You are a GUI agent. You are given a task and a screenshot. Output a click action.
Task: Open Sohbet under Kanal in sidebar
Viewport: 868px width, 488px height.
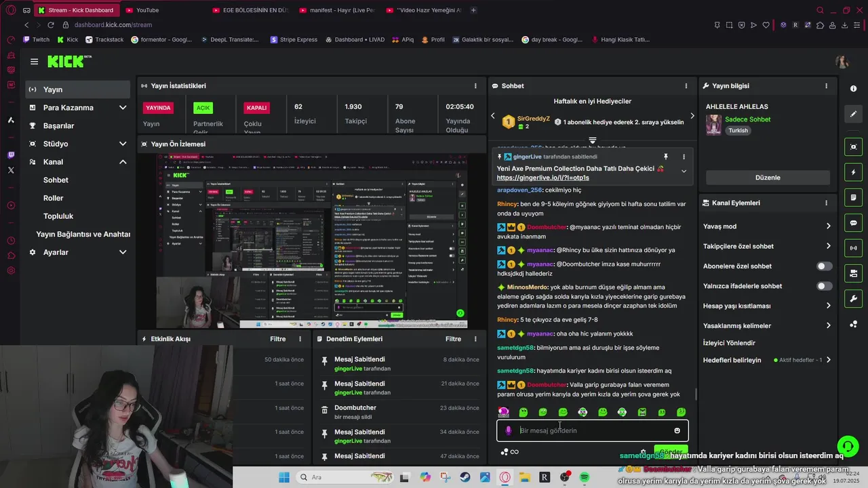pyautogui.click(x=56, y=180)
